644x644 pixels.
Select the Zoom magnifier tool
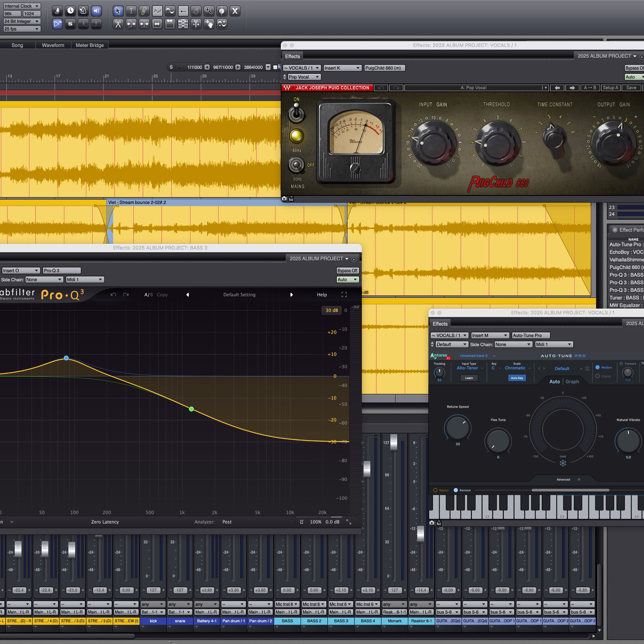[209, 11]
